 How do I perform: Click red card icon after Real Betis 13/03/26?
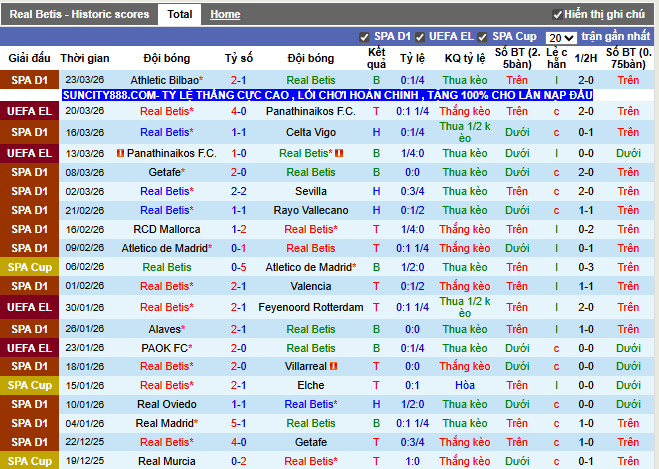[339, 153]
